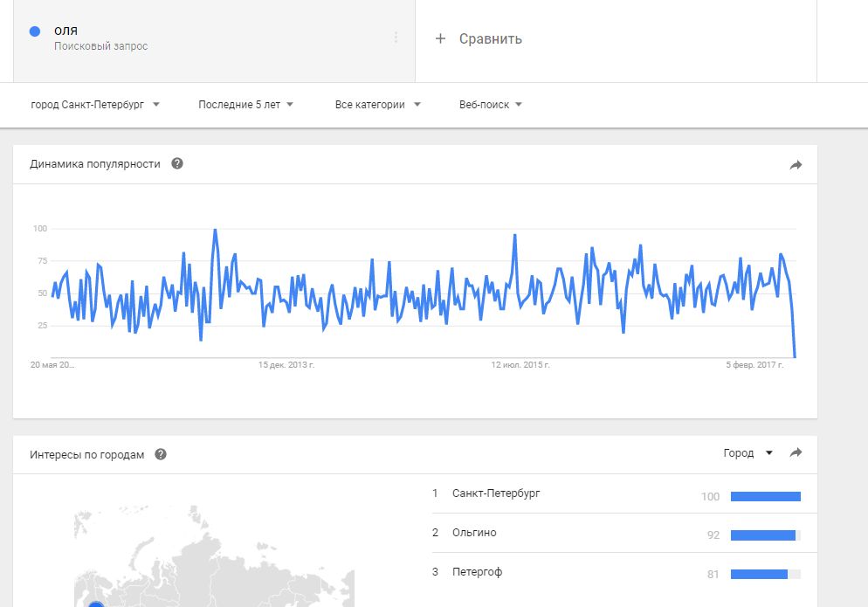Select Петергоф in the city ranking
The height and width of the screenshot is (607, 868).
[x=477, y=572]
